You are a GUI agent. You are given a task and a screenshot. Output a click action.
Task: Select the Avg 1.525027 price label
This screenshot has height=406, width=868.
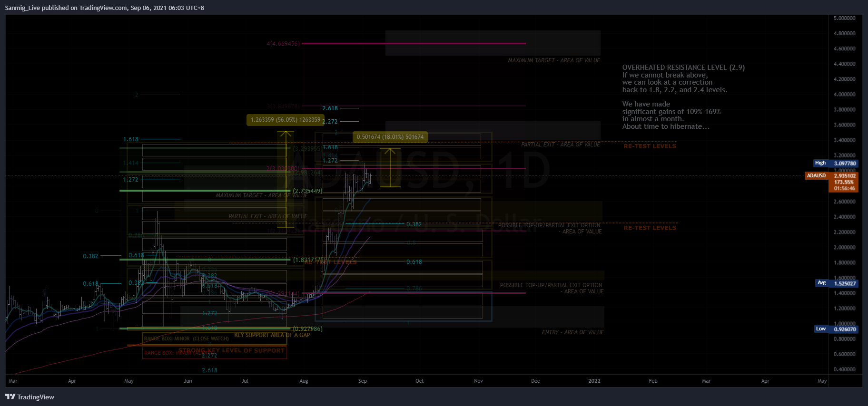pyautogui.click(x=837, y=283)
